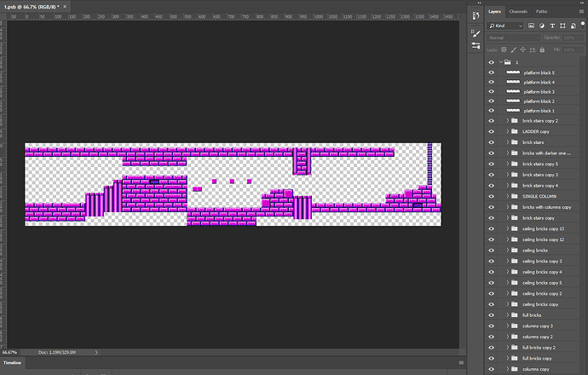Viewport: 588px width, 375px height.
Task: Expand the bricks with columns copy group
Action: pyautogui.click(x=508, y=207)
